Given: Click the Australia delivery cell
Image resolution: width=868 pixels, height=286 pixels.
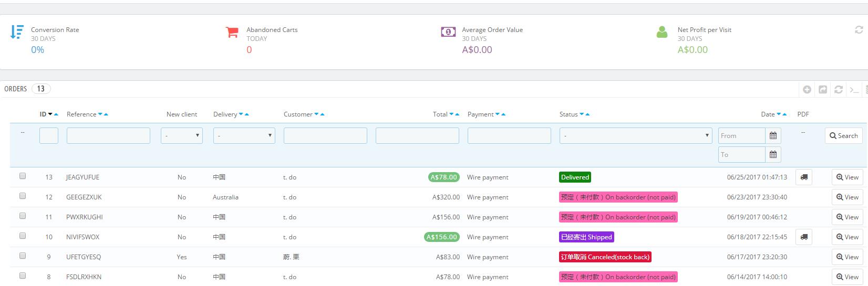Looking at the screenshot, I should [225, 197].
